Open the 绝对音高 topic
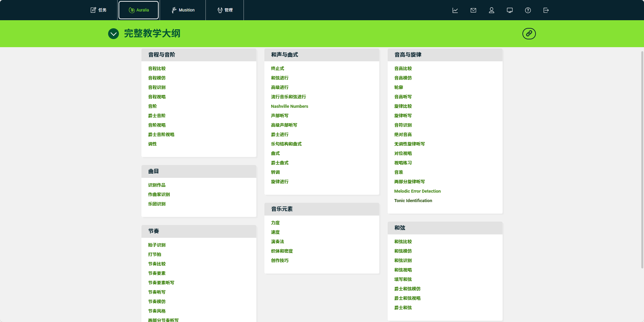 [x=403, y=134]
